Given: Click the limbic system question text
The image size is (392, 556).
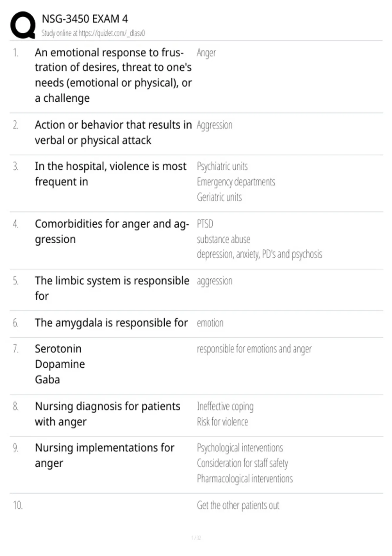Looking at the screenshot, I should pos(112,288).
